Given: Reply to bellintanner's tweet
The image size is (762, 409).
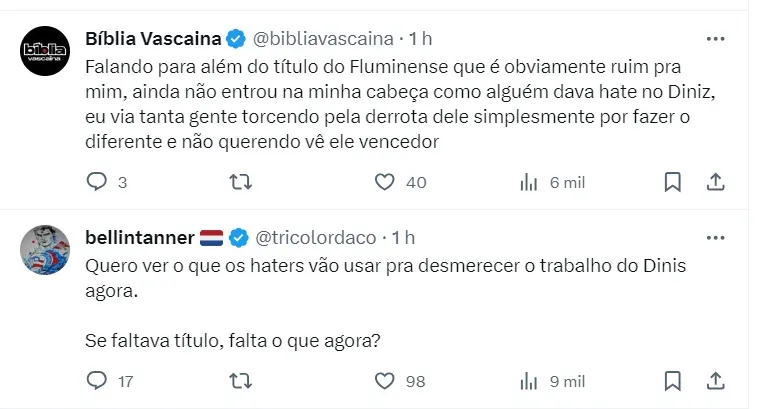Looking at the screenshot, I should pyautogui.click(x=97, y=381).
